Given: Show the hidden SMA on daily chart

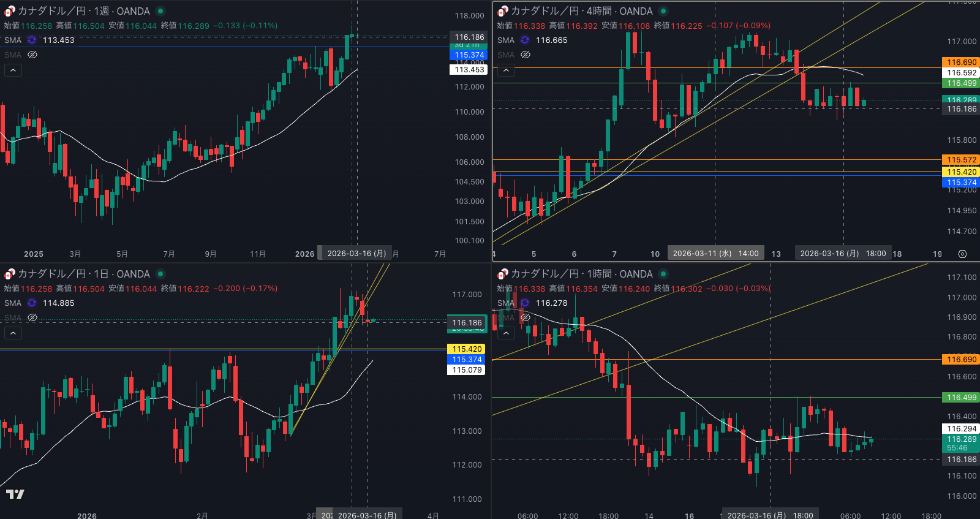Looking at the screenshot, I should [x=32, y=317].
